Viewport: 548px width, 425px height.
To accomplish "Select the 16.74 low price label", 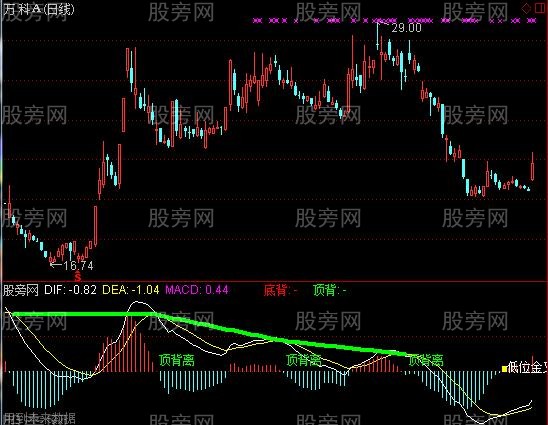I will coord(79,266).
